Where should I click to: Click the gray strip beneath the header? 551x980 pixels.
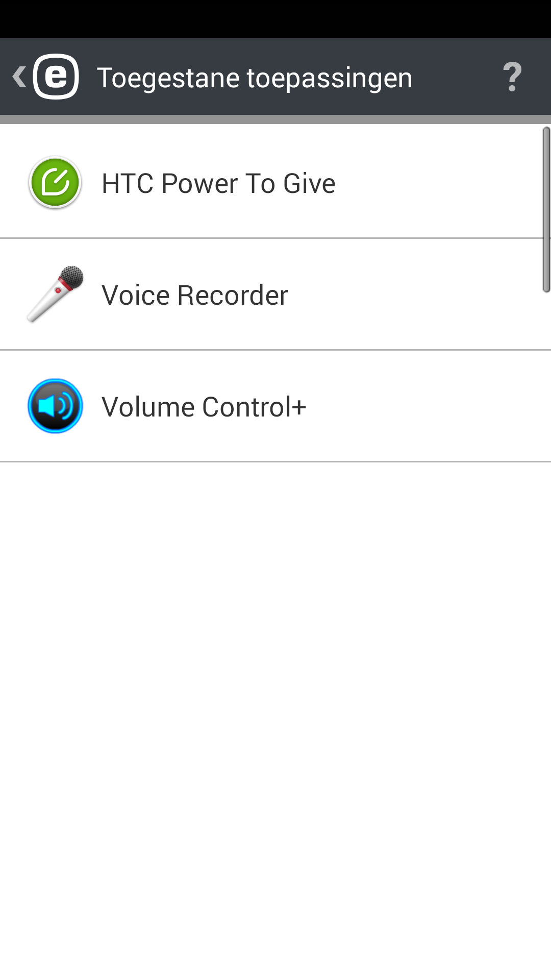(275, 119)
